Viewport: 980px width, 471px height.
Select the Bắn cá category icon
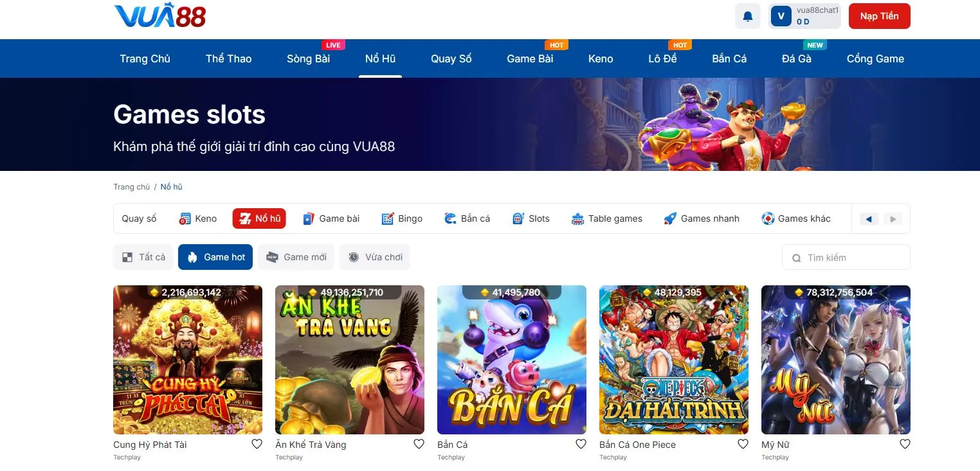pyautogui.click(x=451, y=218)
